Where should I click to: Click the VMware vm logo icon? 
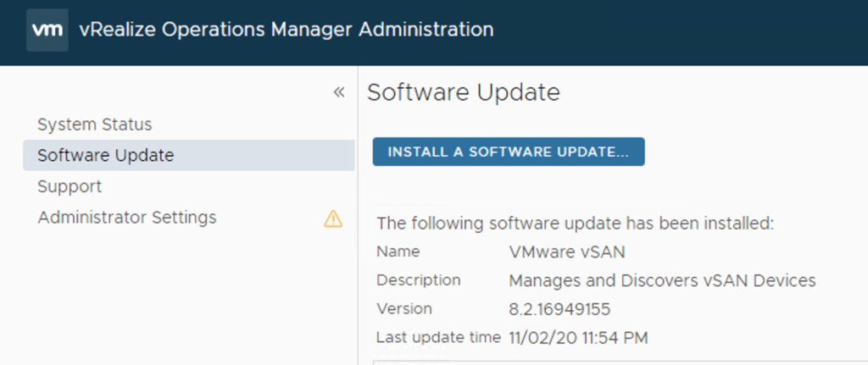47,30
